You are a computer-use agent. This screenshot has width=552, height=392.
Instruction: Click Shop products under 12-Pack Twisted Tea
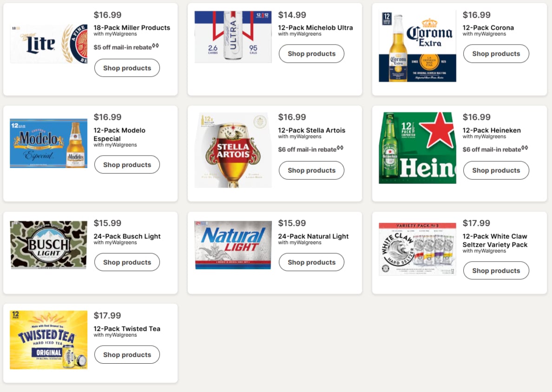click(127, 355)
